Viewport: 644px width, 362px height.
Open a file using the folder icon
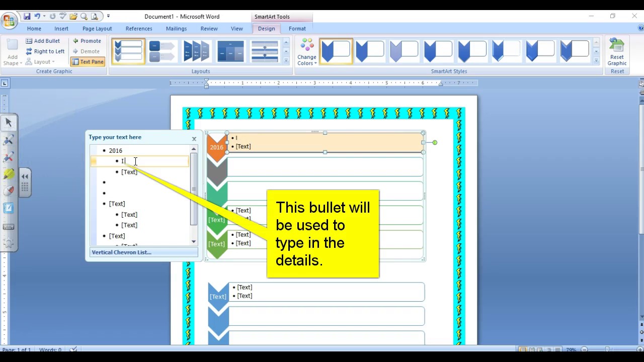(x=73, y=17)
